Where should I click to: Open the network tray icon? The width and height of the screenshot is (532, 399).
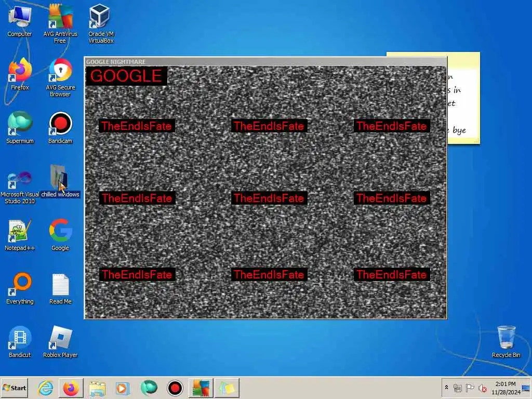[x=458, y=388]
